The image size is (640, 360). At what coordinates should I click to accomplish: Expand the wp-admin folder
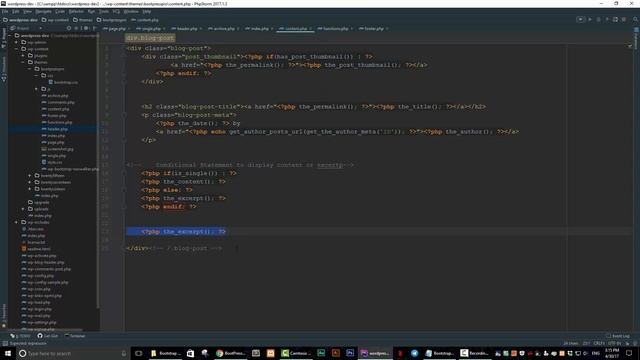coord(17,42)
